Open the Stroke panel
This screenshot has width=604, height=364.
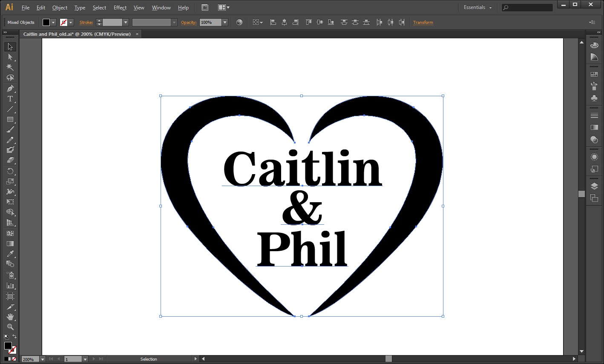click(594, 115)
